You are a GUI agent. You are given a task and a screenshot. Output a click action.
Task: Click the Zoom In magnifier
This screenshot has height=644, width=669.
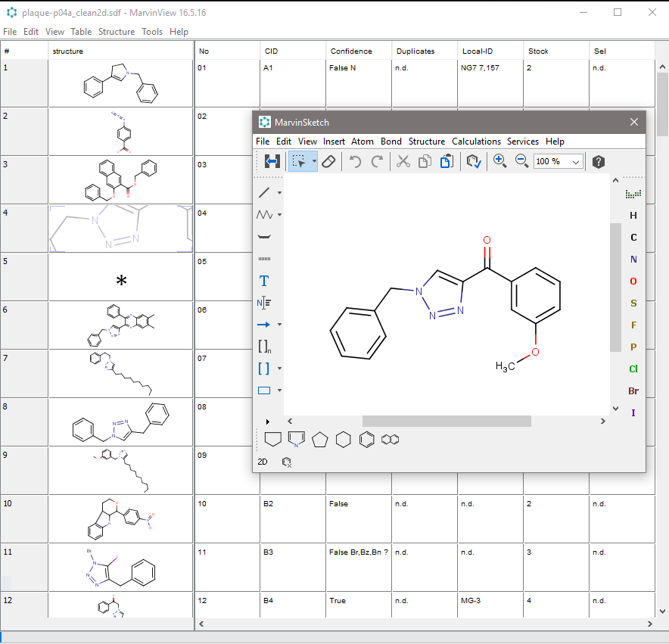[x=499, y=161]
